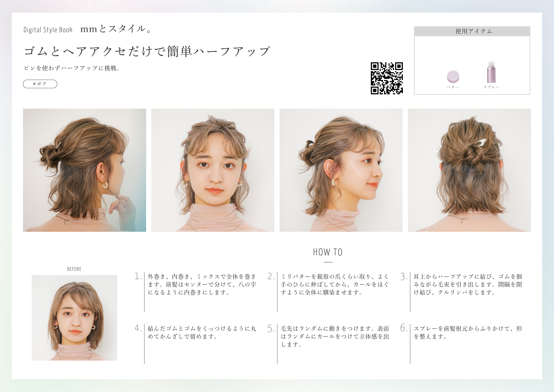Open the right profile hairstyle photo
This screenshot has width=554, height=392.
click(x=341, y=170)
